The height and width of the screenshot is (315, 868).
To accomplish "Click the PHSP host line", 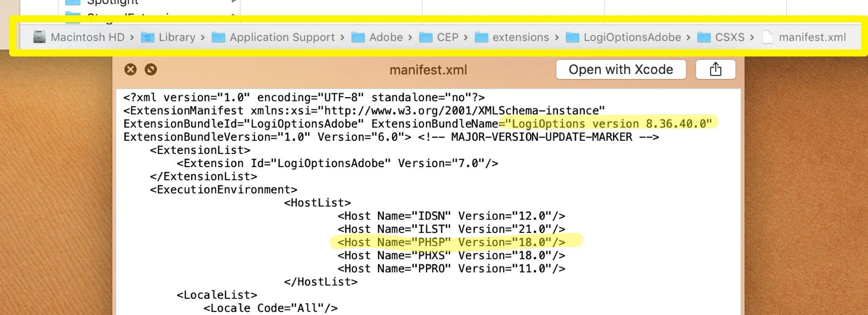I will [451, 242].
